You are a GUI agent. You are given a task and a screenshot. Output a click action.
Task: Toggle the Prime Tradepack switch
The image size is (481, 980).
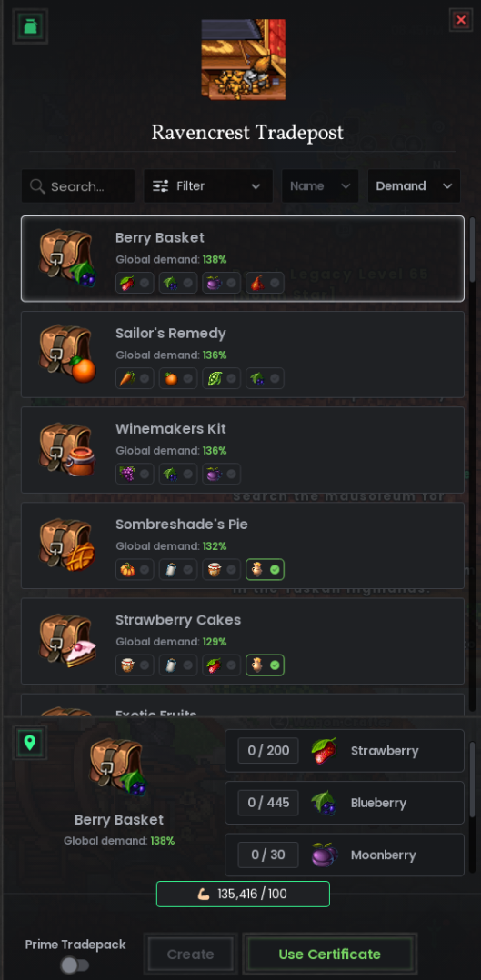click(75, 965)
